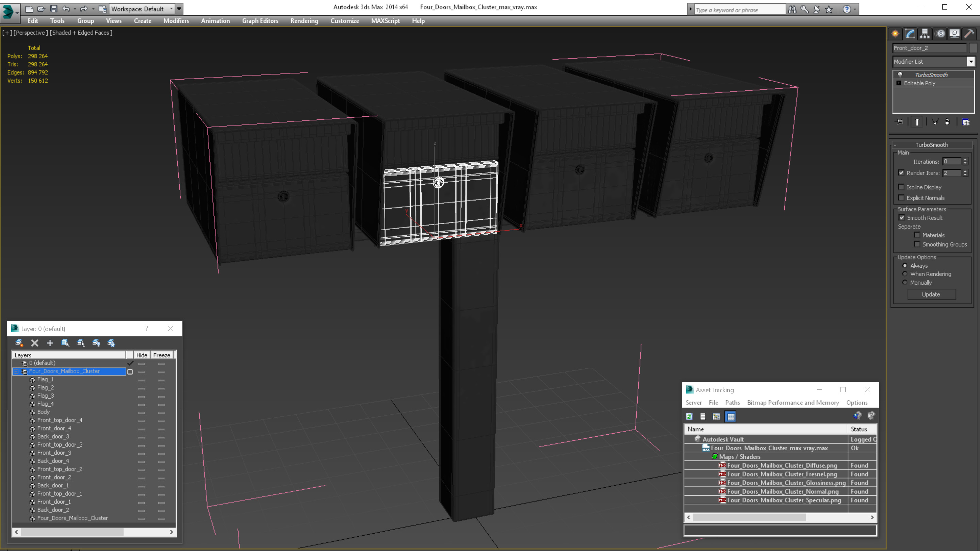
Task: Select the table view icon in Asset Tracking
Action: click(x=731, y=416)
